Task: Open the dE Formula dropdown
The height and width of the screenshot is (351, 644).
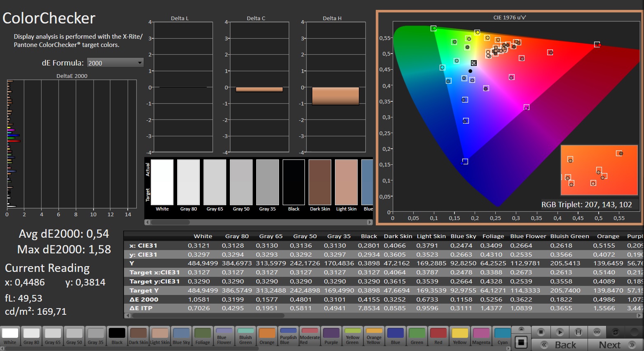Action: pos(115,63)
